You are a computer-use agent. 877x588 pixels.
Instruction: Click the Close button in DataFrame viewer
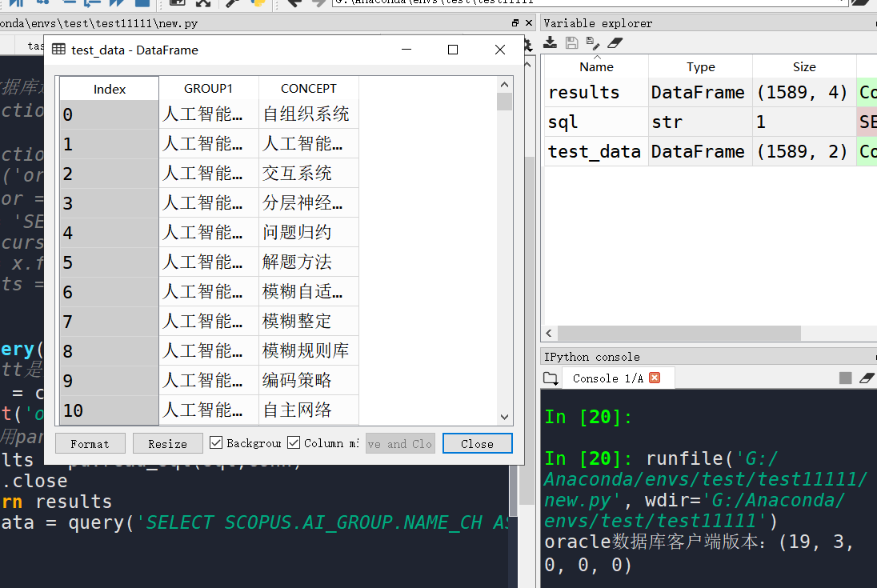(x=477, y=444)
